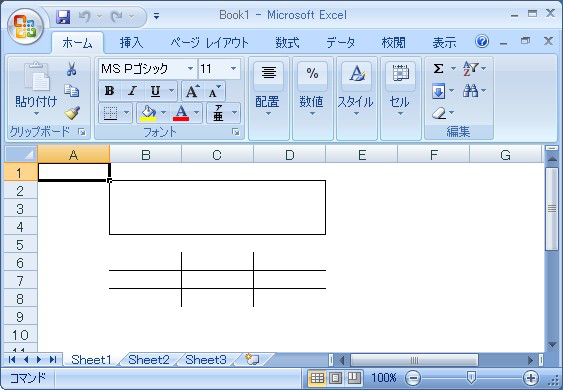Image resolution: width=563 pixels, height=390 pixels.
Task: Open フォント dialog launcher
Action: pyautogui.click(x=236, y=132)
